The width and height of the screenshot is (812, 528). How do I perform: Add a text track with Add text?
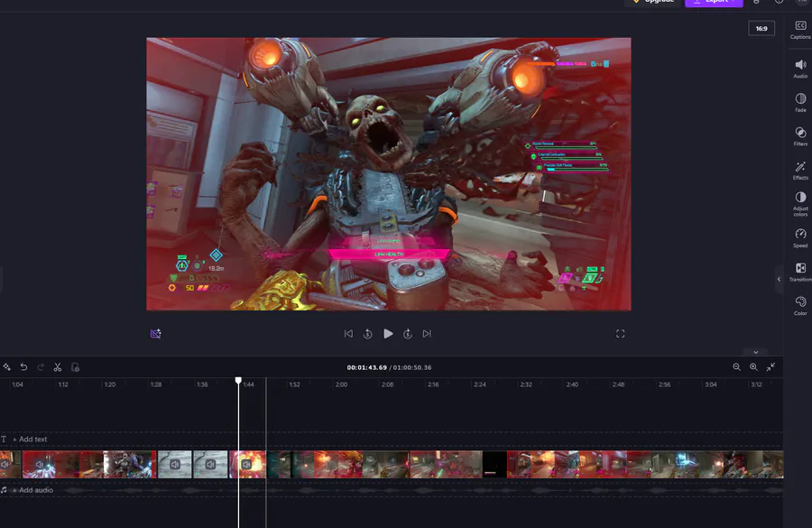(30, 439)
